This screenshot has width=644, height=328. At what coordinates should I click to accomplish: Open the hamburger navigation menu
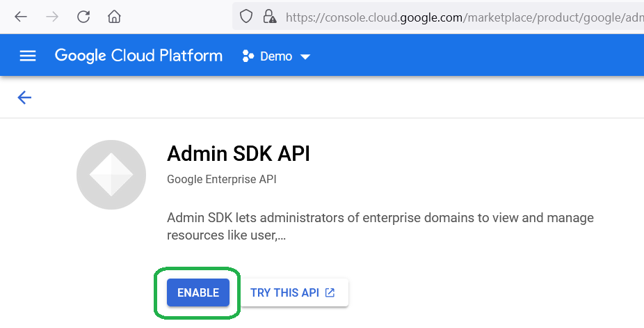(x=28, y=56)
